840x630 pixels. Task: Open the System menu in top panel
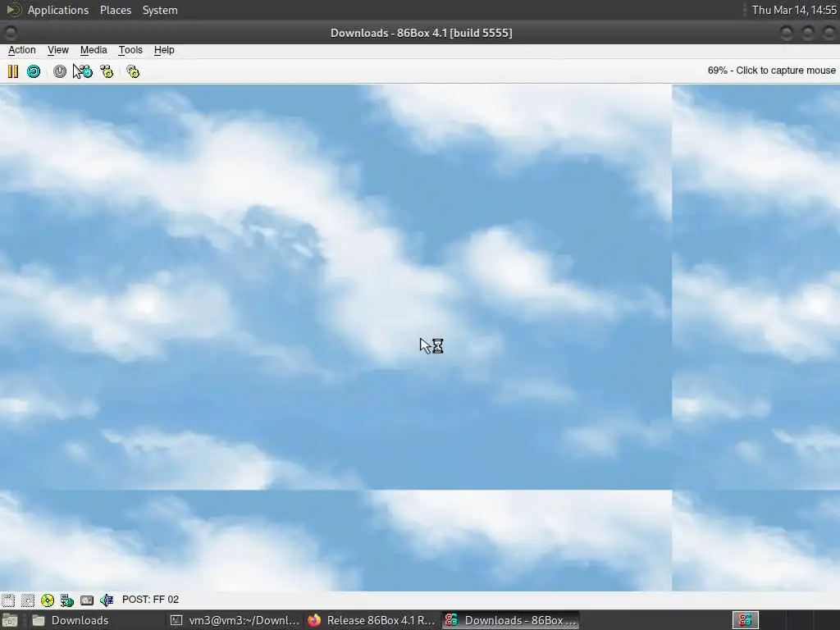coord(160,10)
